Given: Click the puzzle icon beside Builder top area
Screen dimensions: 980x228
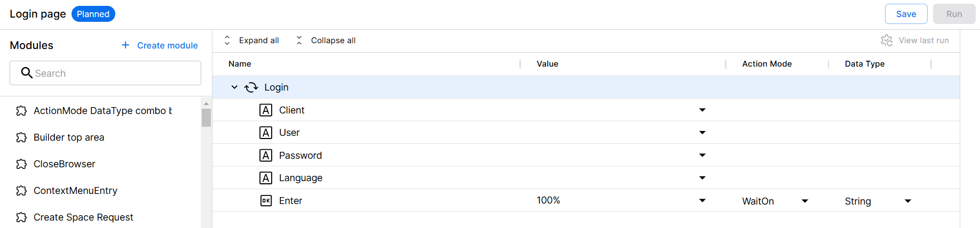Looking at the screenshot, I should tap(21, 137).
